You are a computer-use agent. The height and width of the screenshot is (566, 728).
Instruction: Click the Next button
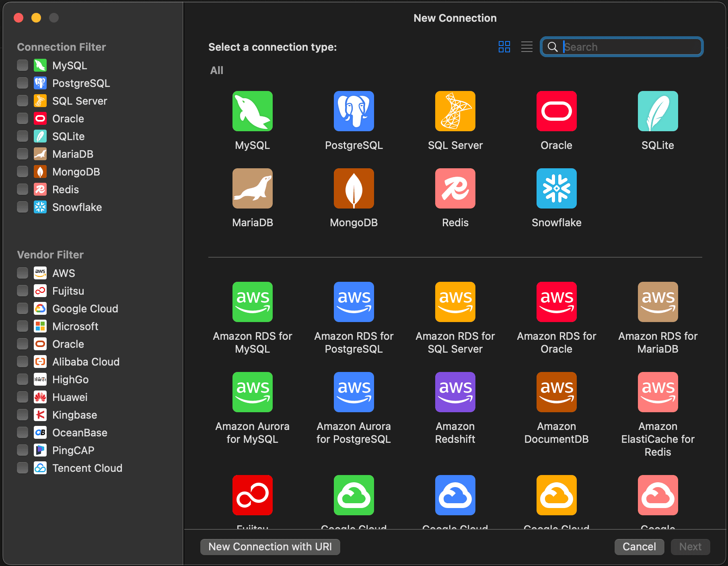coord(690,547)
